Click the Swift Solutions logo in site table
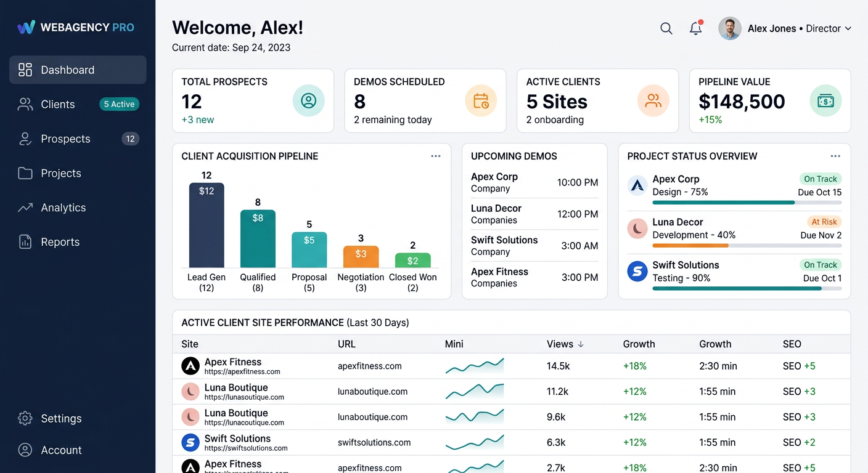The image size is (868, 473). tap(190, 442)
